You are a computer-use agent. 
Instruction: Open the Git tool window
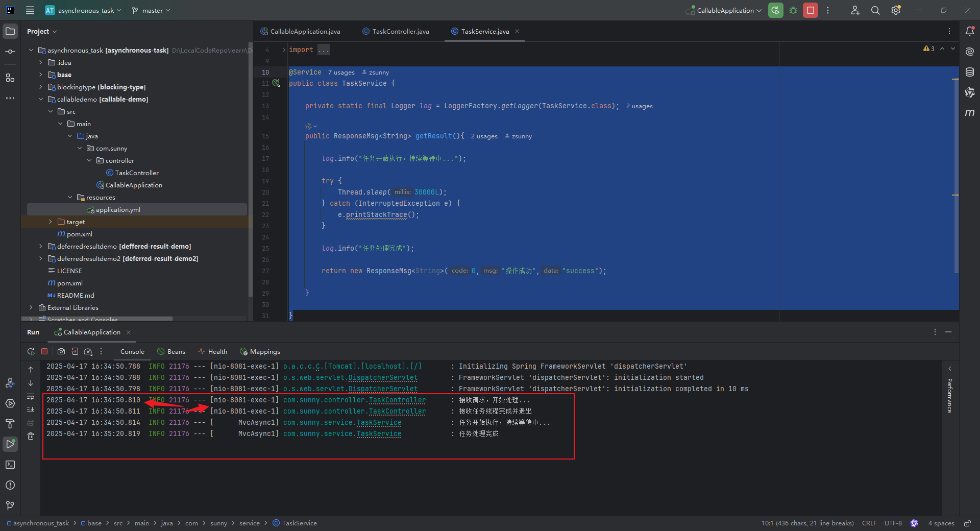[10, 505]
